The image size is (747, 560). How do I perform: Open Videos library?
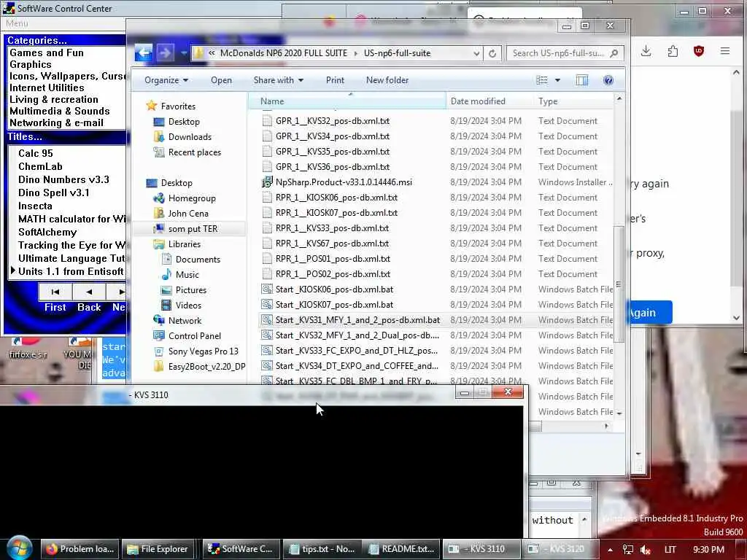(x=188, y=306)
